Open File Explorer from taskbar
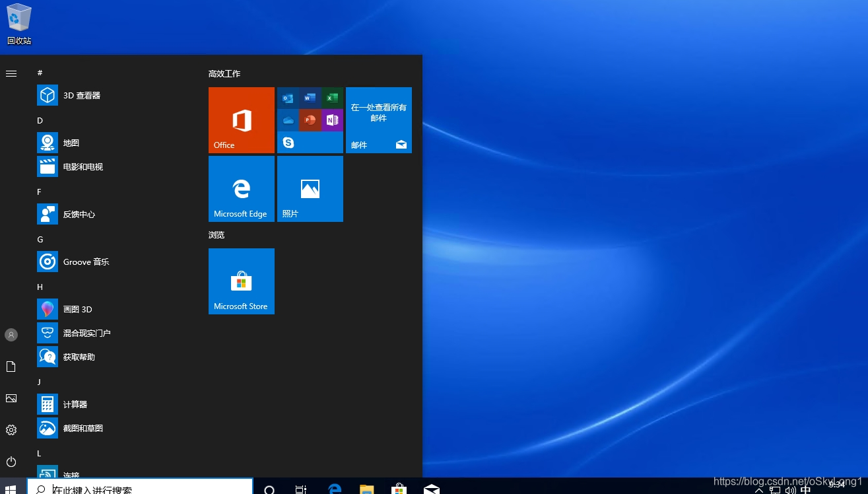868x494 pixels. tap(367, 489)
